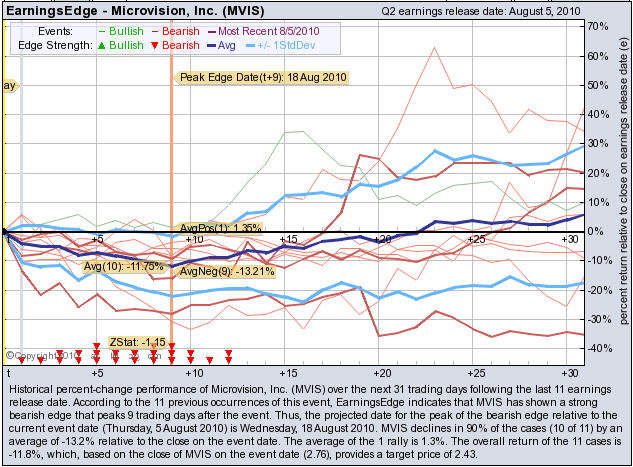Click the -40% label on the y-axis
Screen dimensions: 633x467
coord(599,348)
